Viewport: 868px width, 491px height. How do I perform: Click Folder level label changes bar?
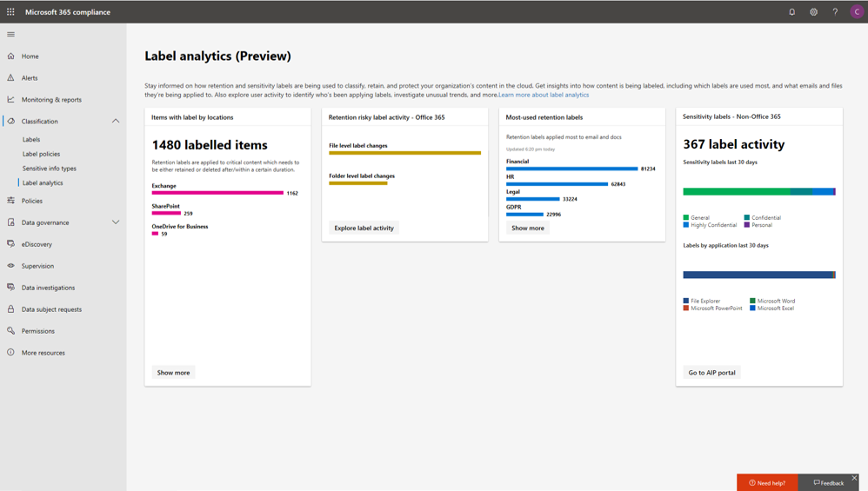[358, 183]
